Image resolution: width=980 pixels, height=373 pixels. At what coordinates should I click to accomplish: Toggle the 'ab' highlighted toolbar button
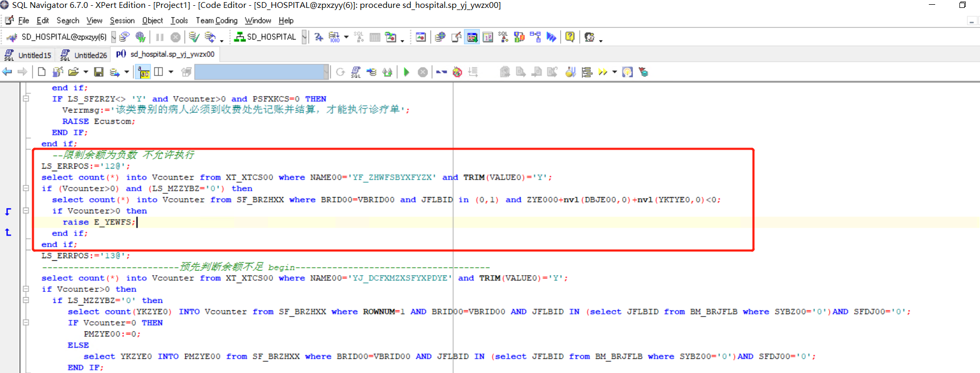pyautogui.click(x=143, y=72)
